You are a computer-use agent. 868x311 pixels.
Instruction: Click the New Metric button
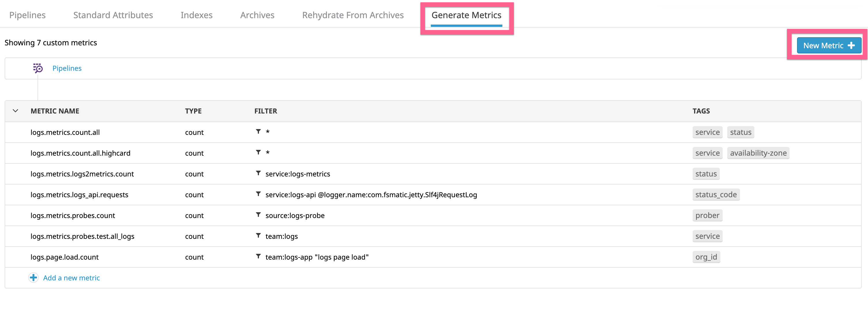(x=829, y=46)
